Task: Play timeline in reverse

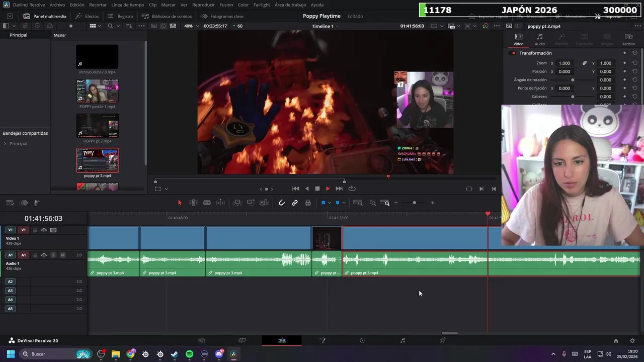Action: (307, 189)
